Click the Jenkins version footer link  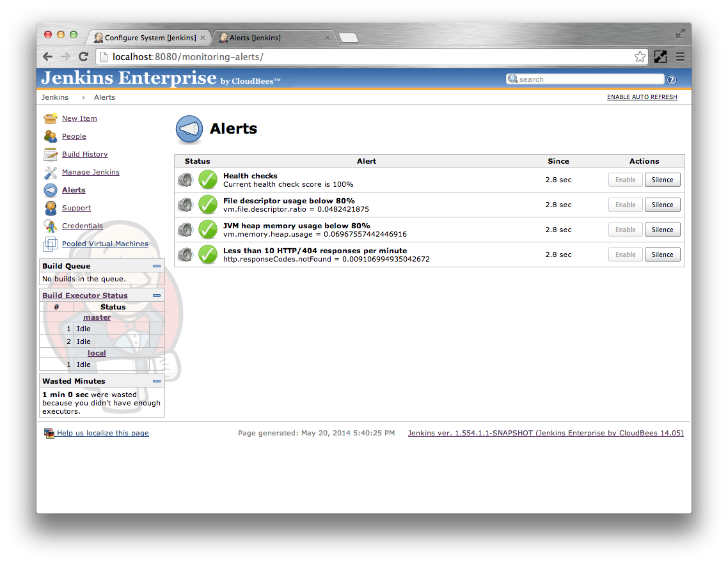click(546, 433)
